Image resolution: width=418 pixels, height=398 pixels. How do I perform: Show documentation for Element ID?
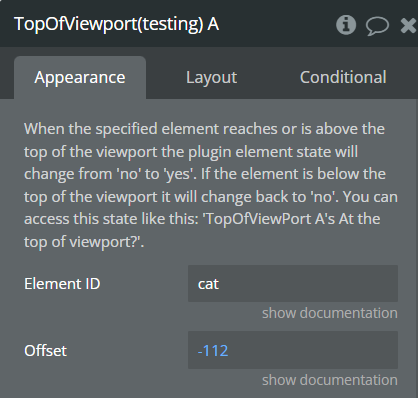pos(330,313)
